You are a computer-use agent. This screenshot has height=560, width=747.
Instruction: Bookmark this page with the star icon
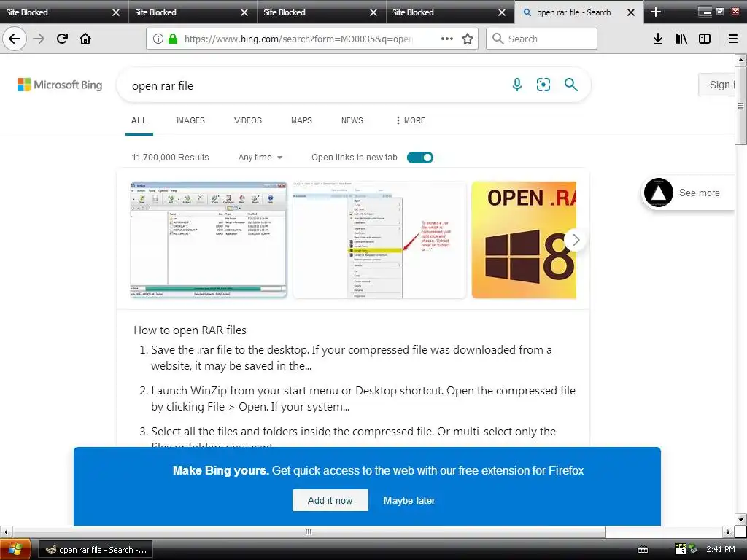[468, 39]
